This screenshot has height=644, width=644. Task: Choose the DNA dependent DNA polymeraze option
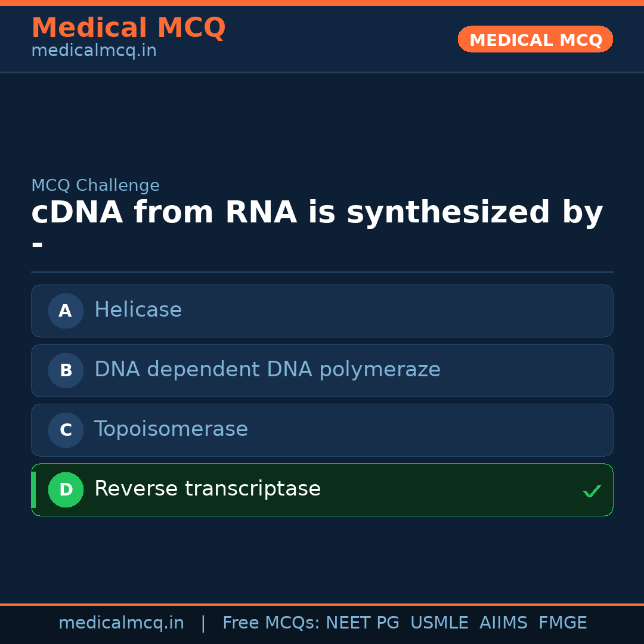click(x=322, y=370)
